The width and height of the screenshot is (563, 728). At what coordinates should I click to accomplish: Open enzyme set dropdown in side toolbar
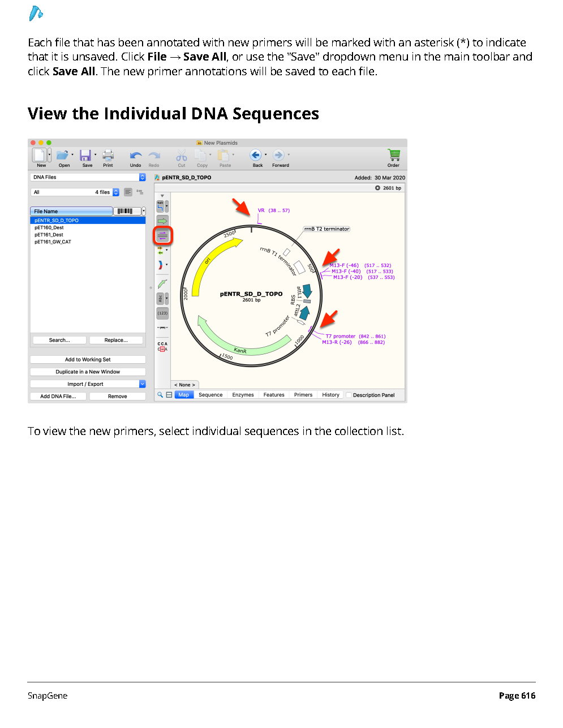pyautogui.click(x=166, y=206)
